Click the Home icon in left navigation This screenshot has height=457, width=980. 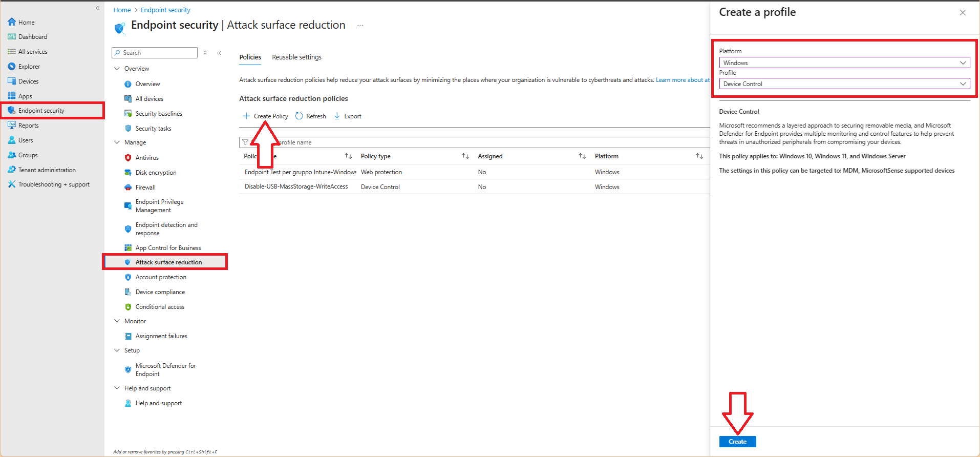pos(12,22)
